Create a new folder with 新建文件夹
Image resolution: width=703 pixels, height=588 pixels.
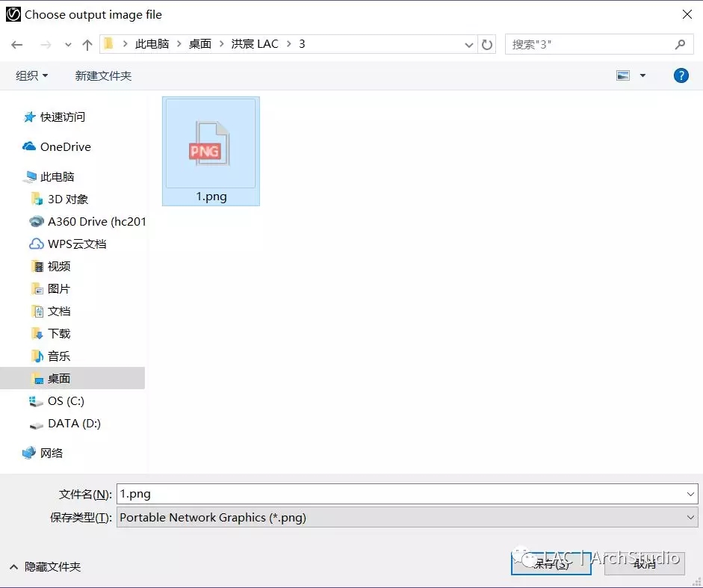103,75
